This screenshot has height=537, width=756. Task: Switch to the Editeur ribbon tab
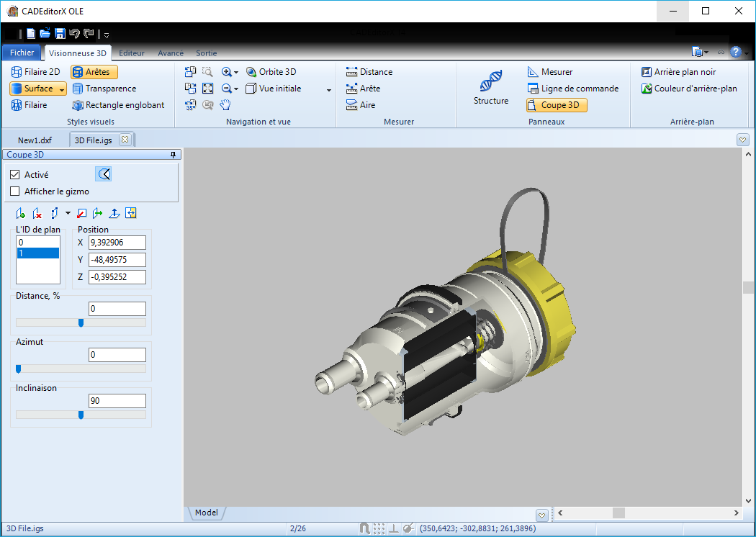[132, 53]
